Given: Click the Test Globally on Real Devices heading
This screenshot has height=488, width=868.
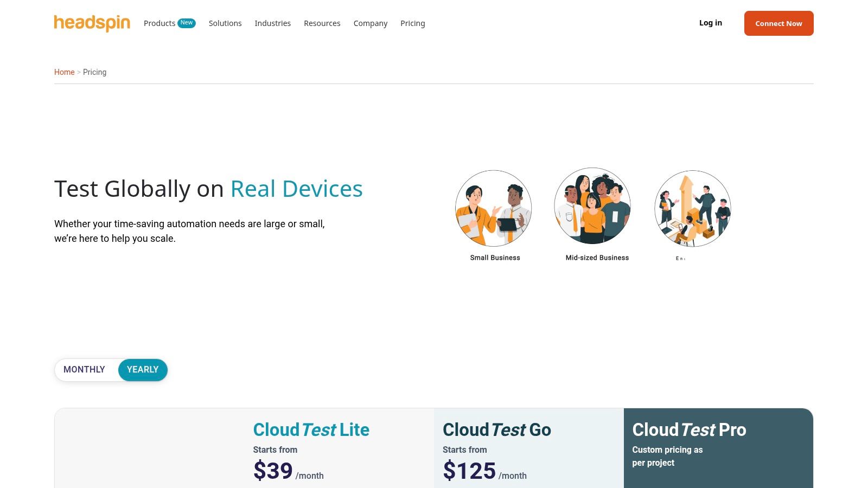Looking at the screenshot, I should pyautogui.click(x=208, y=189).
